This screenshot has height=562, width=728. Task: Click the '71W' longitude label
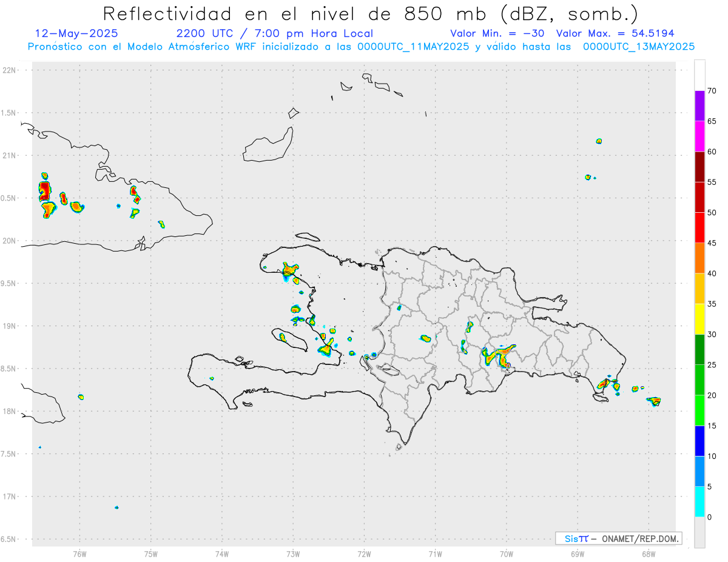coord(435,554)
